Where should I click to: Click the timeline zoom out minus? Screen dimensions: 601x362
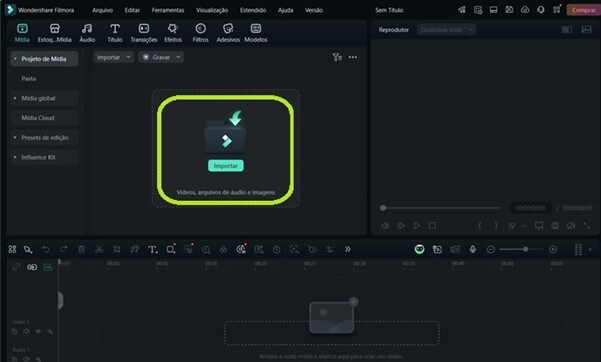(x=490, y=249)
